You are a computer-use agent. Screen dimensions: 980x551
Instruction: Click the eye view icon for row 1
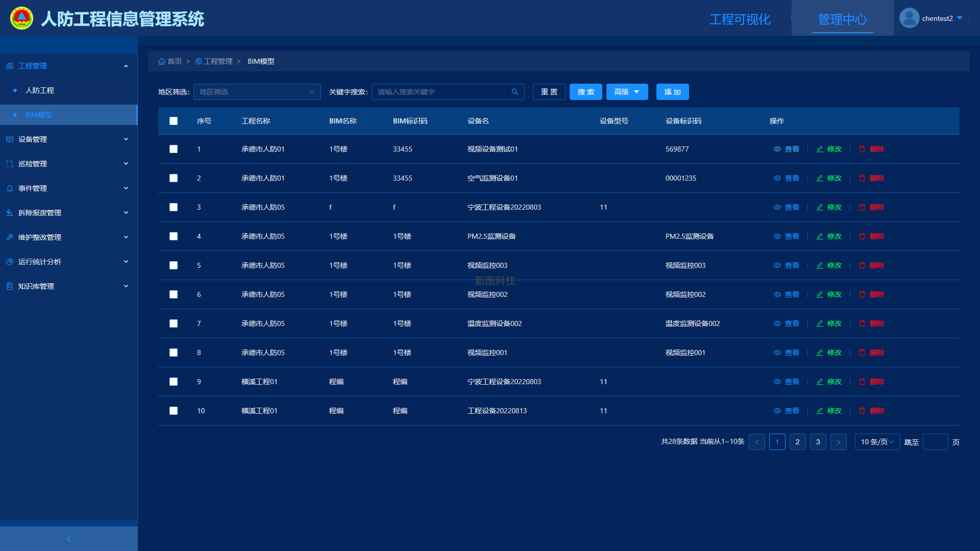(777, 149)
